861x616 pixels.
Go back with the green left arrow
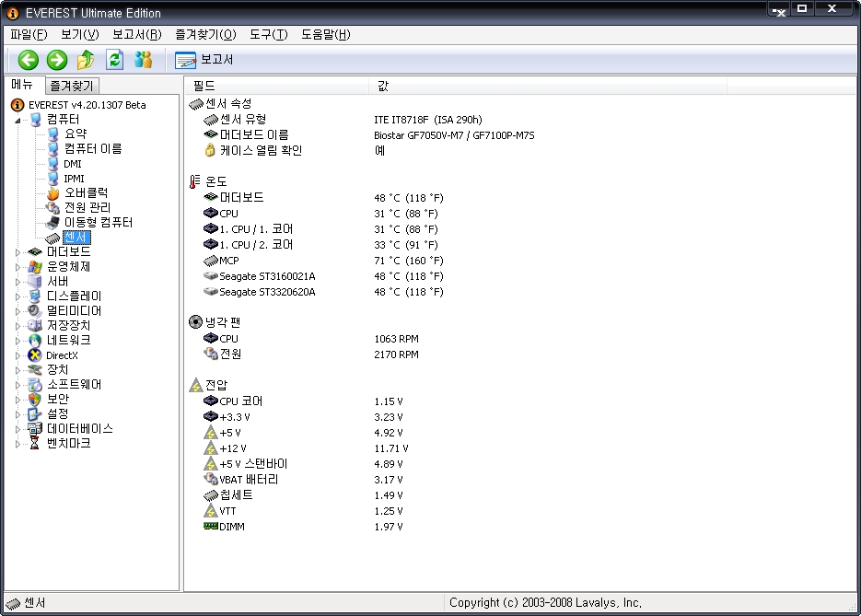28,60
